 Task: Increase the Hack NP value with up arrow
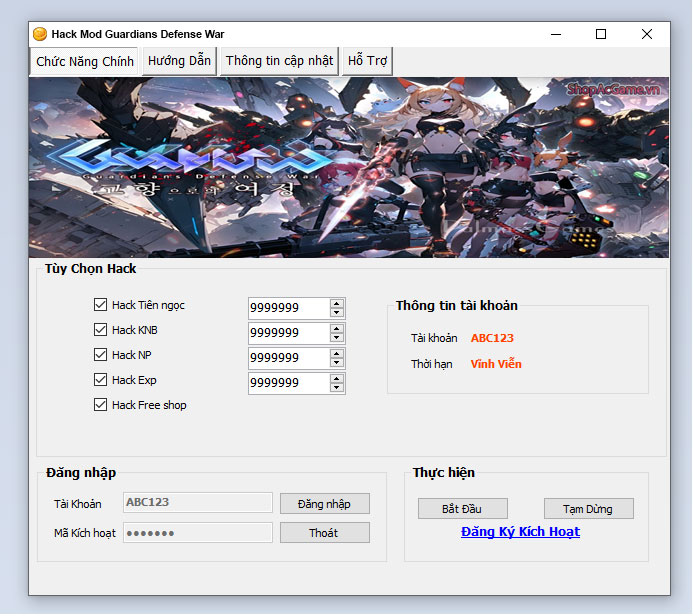[x=337, y=354]
